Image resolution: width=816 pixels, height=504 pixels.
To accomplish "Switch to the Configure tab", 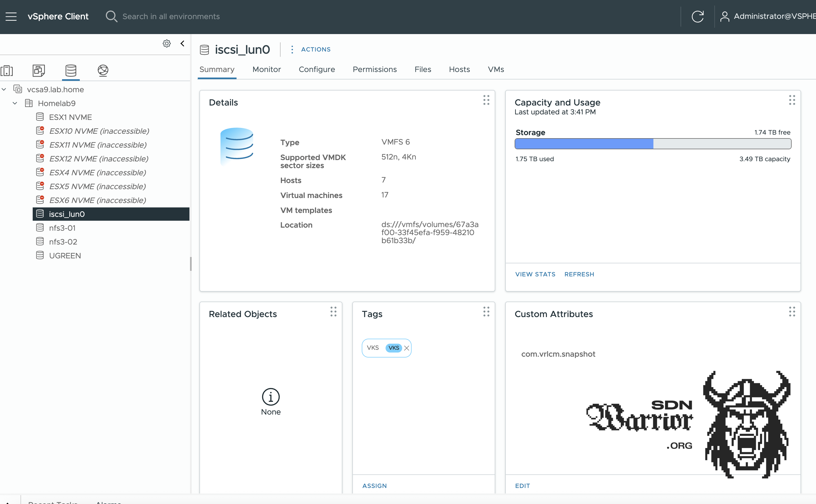I will [317, 69].
